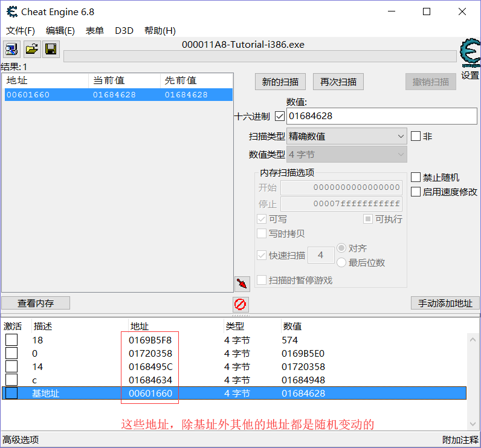Image resolution: width=481 pixels, height=448 pixels.
Task: Open the 帮助(H) menu
Action: tap(160, 31)
